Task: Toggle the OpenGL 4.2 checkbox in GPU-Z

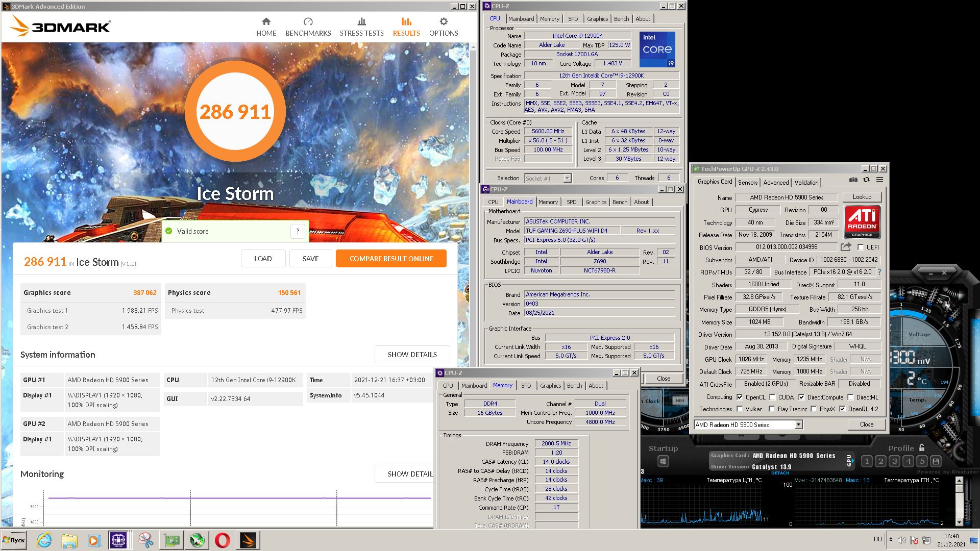Action: pos(842,409)
